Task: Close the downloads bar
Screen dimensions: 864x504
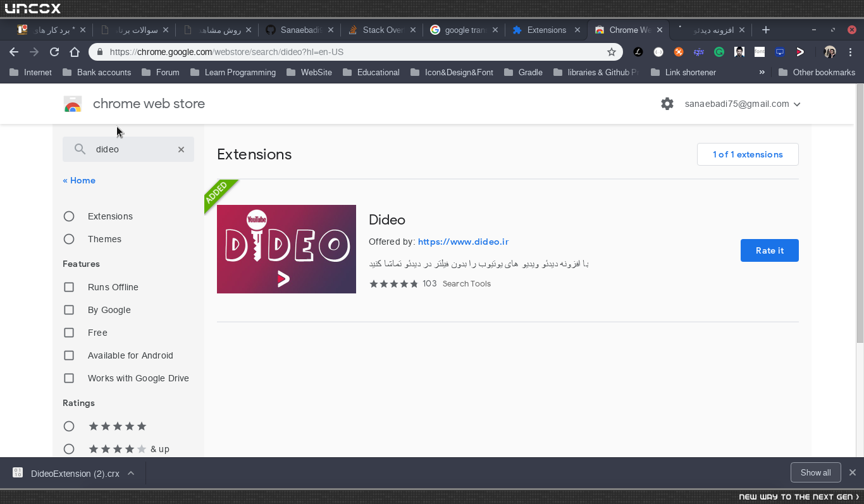Action: 852,472
